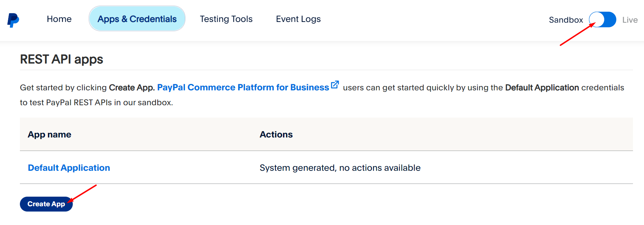This screenshot has width=644, height=225.
Task: Open the Default Application link
Action: coord(69,168)
